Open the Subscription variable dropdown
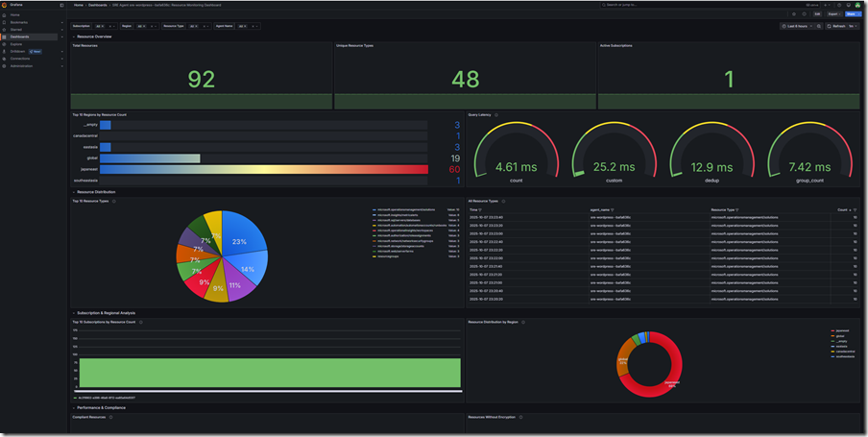The height and width of the screenshot is (437, 868). pos(100,26)
